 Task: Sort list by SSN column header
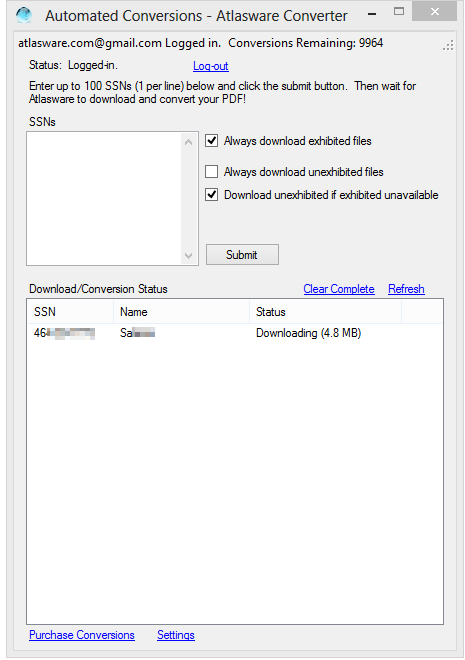click(x=70, y=311)
